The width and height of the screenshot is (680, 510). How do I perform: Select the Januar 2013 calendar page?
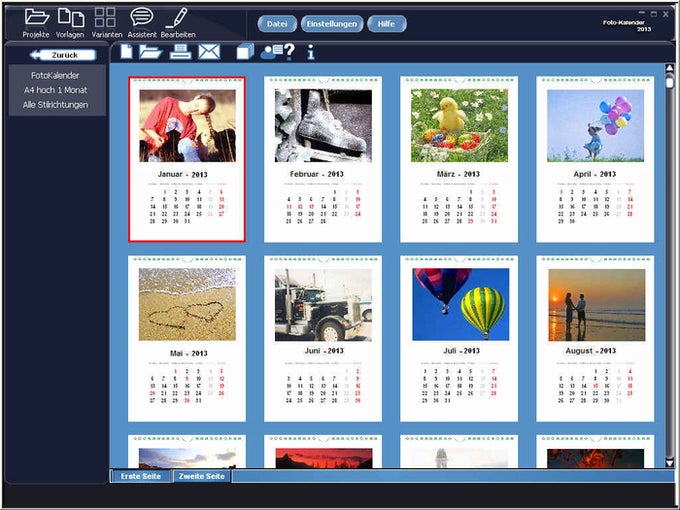click(187, 159)
